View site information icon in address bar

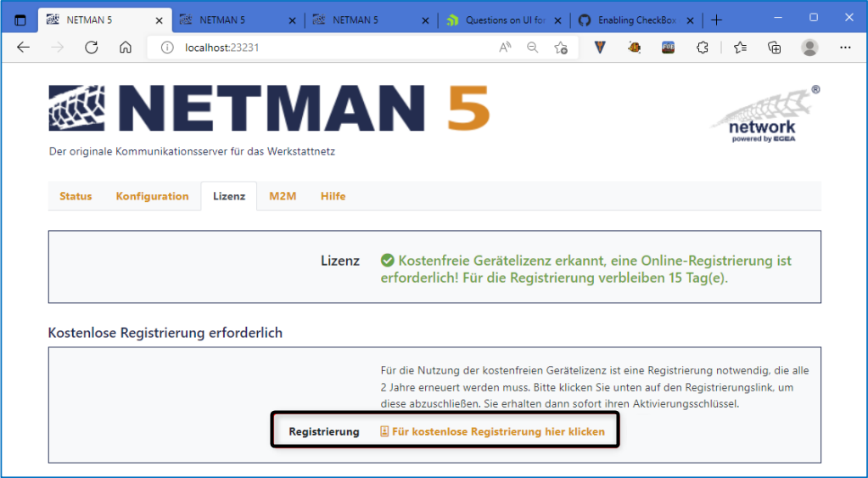tap(166, 48)
